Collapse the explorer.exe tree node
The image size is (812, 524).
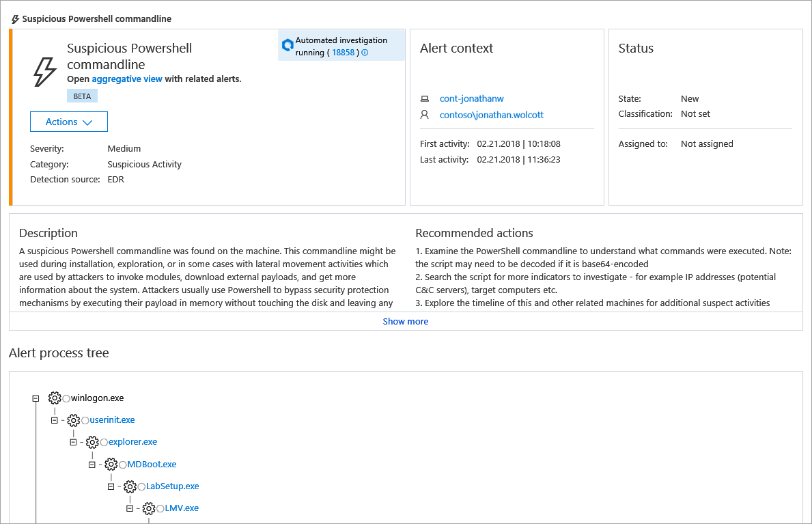73,442
